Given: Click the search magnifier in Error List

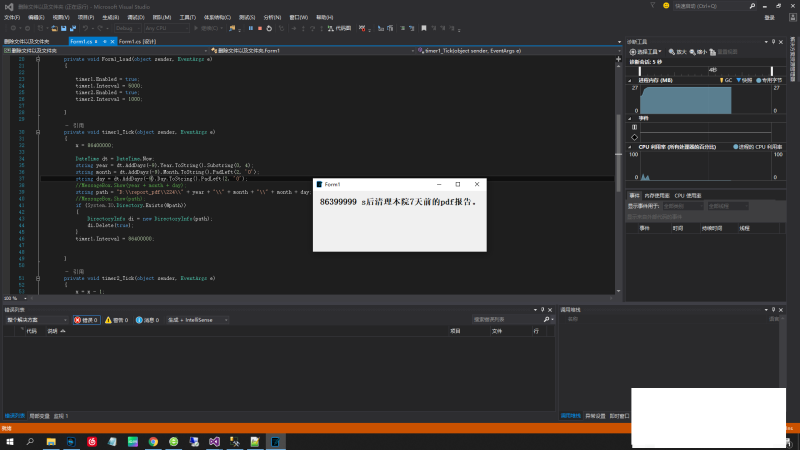Looking at the screenshot, I should point(546,319).
